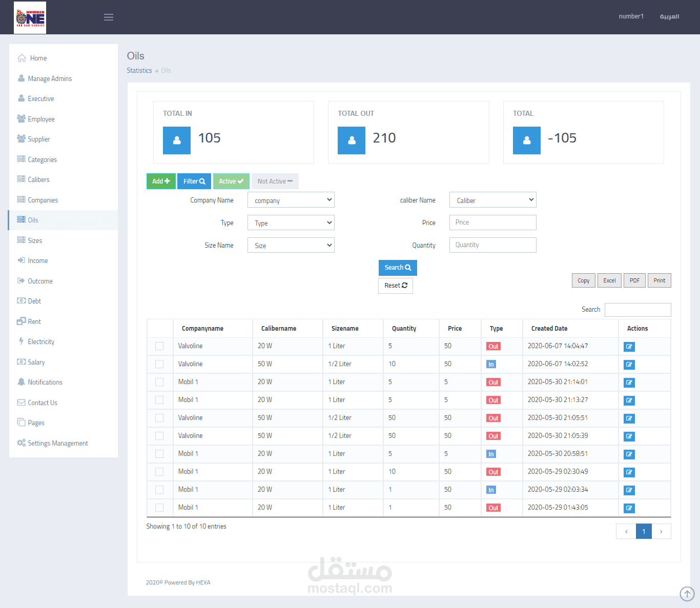
Task: Open the Size Name dropdown
Action: coord(291,245)
